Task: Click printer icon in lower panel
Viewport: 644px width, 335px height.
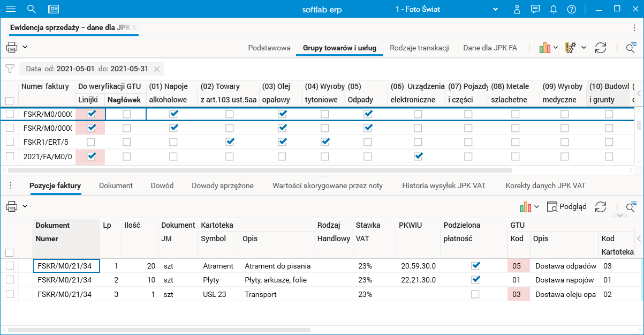Action: point(12,206)
